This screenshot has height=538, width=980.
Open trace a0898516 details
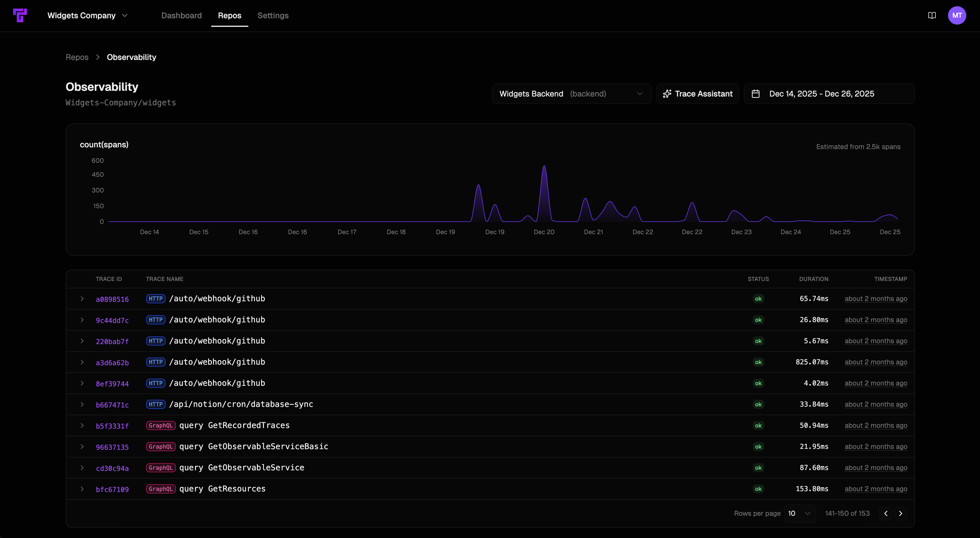click(x=112, y=299)
